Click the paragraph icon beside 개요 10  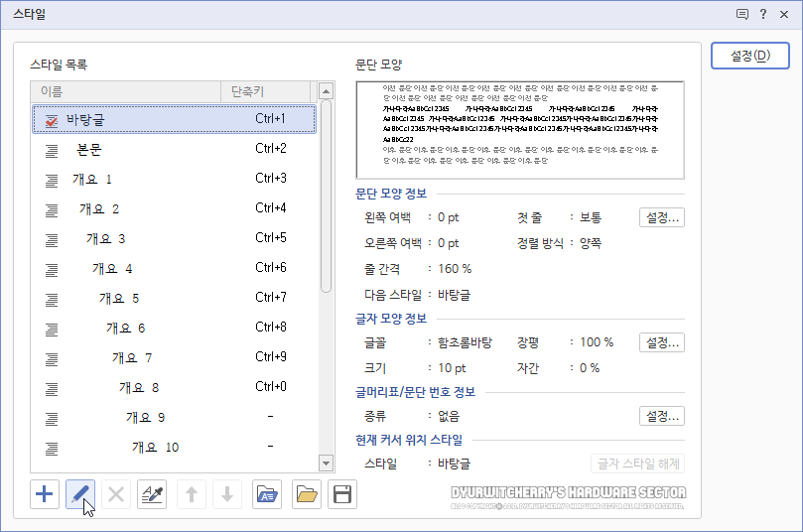pos(52,448)
